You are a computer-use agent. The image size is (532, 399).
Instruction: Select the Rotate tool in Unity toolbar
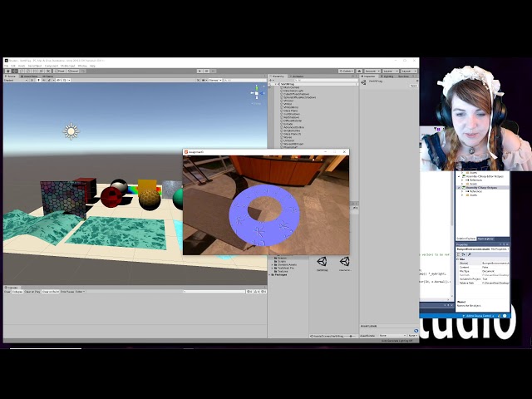22,71
